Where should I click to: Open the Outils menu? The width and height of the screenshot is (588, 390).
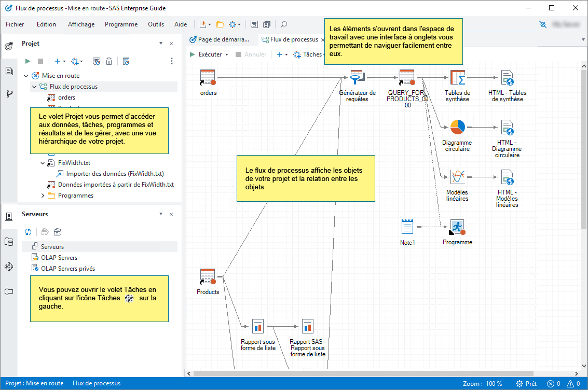point(156,24)
